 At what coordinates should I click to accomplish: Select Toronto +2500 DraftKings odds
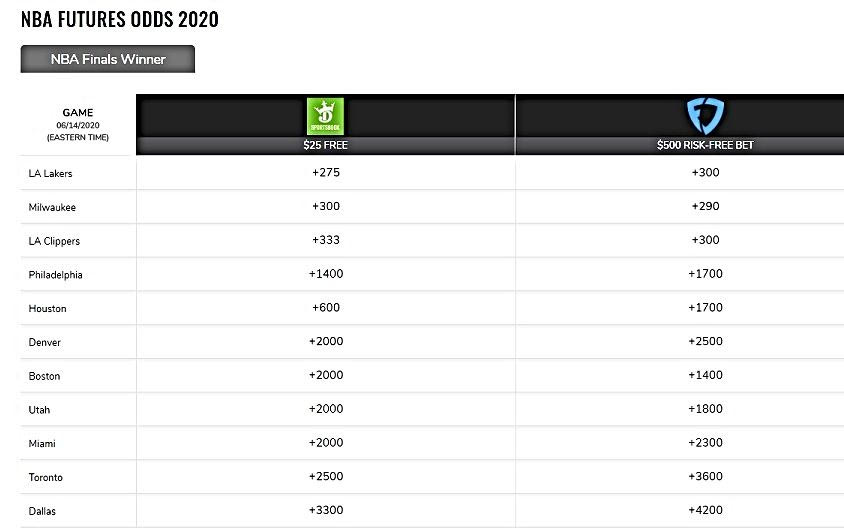[326, 477]
